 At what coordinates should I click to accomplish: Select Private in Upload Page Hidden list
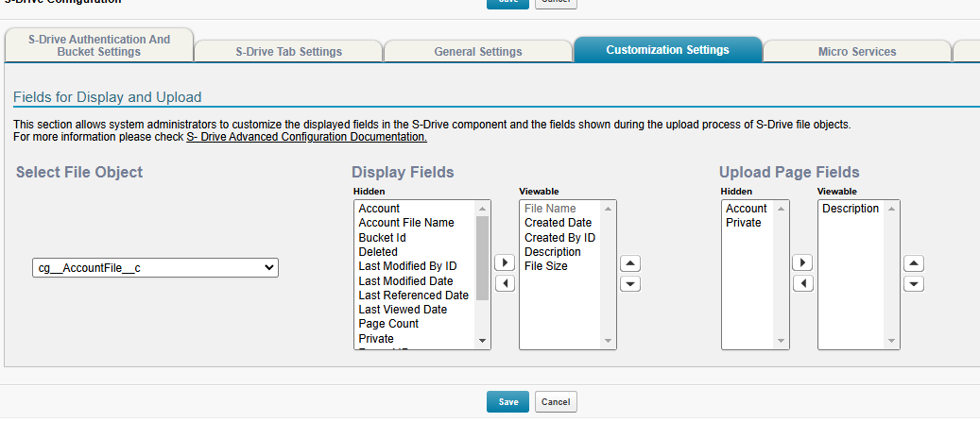tap(743, 223)
